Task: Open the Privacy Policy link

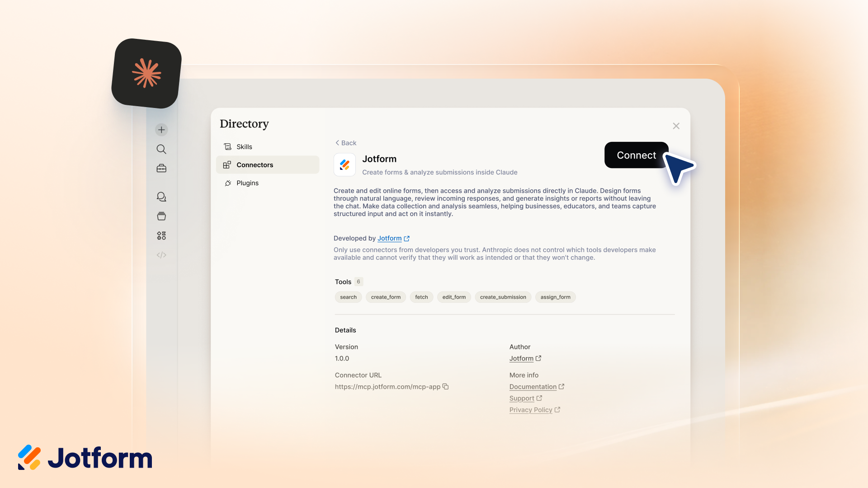Action: pyautogui.click(x=531, y=410)
